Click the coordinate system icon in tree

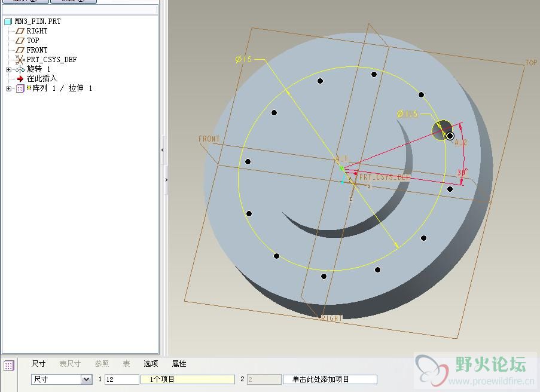[20, 60]
